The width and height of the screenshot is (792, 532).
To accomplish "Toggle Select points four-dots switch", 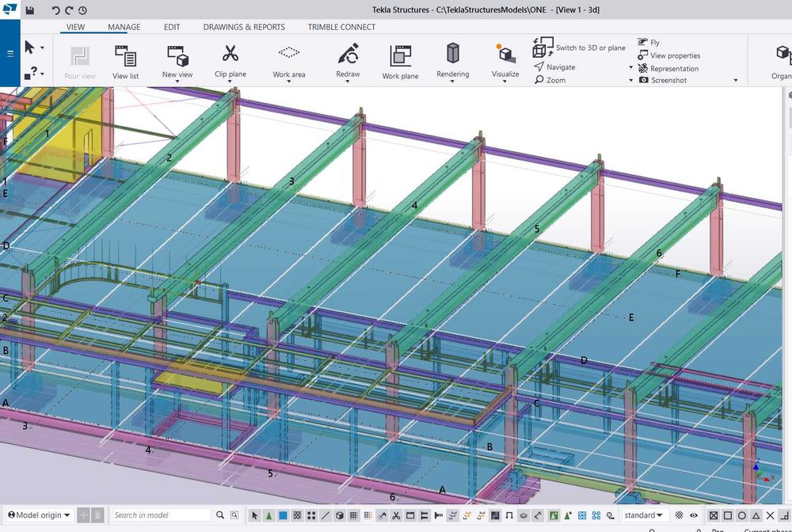I will pos(311,515).
